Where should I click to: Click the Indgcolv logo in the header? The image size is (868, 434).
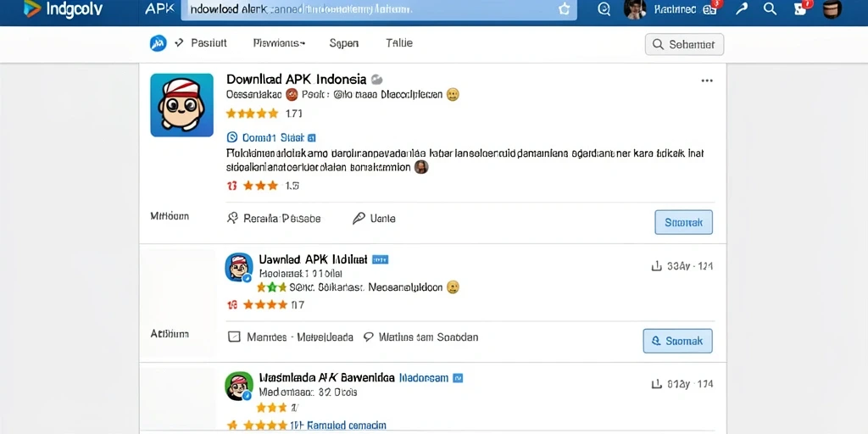[x=63, y=10]
